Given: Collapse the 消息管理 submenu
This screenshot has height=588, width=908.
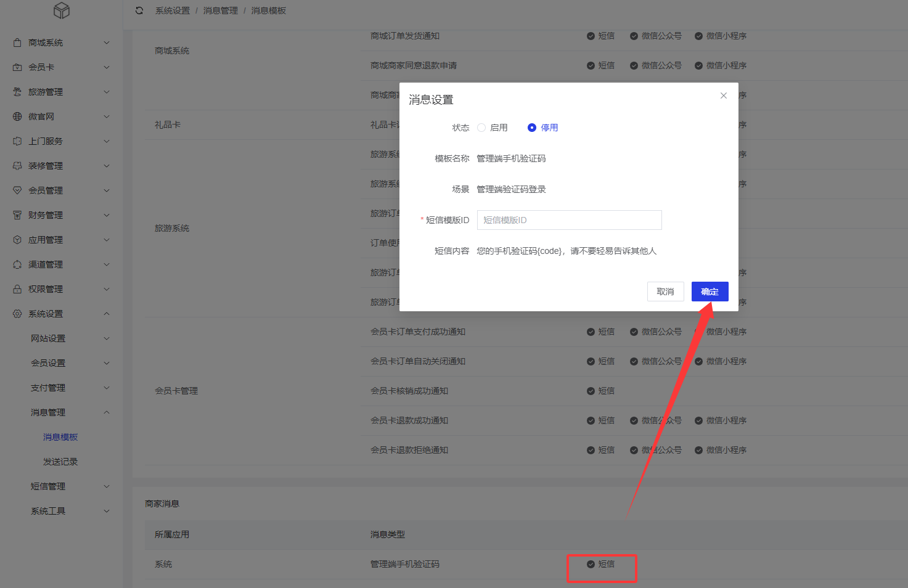Looking at the screenshot, I should [x=68, y=412].
